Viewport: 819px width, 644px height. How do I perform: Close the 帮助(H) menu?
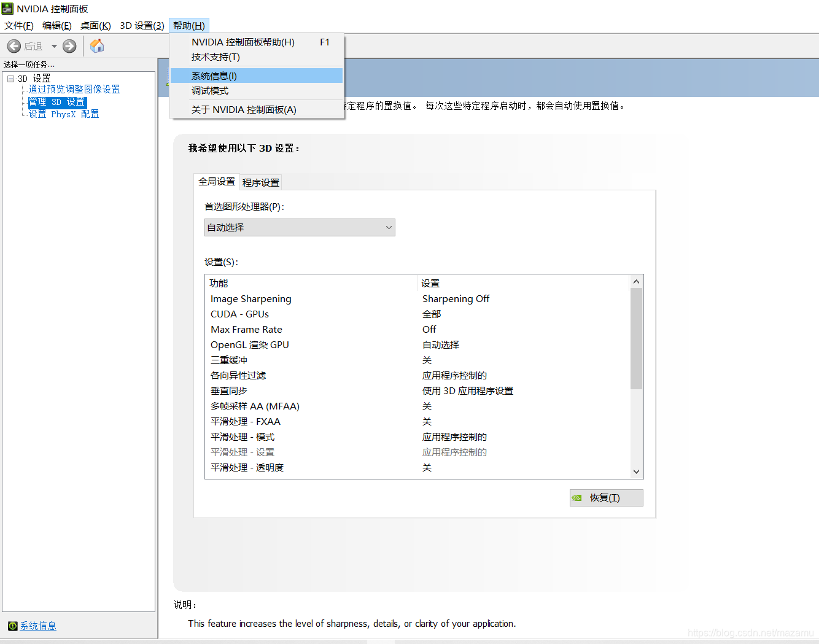coord(189,25)
